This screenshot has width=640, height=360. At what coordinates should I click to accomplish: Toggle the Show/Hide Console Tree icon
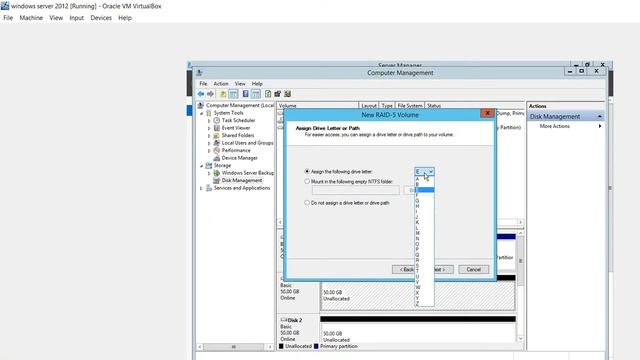point(233,94)
